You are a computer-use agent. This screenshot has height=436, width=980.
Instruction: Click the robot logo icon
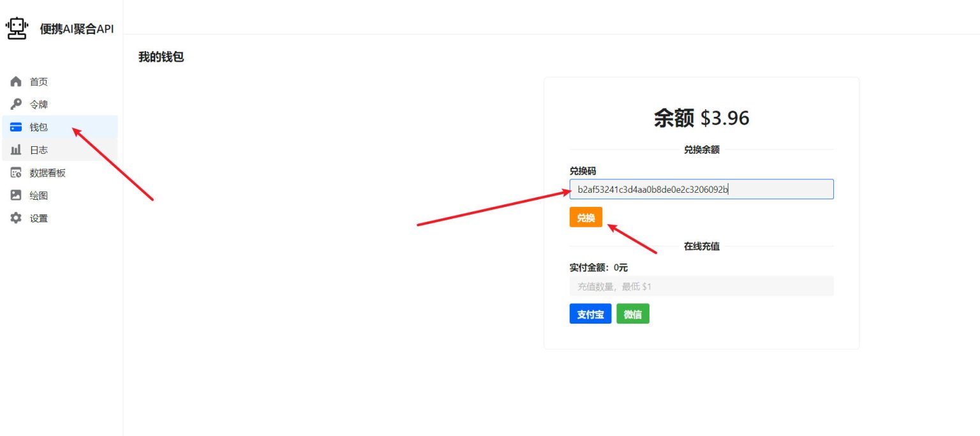17,28
